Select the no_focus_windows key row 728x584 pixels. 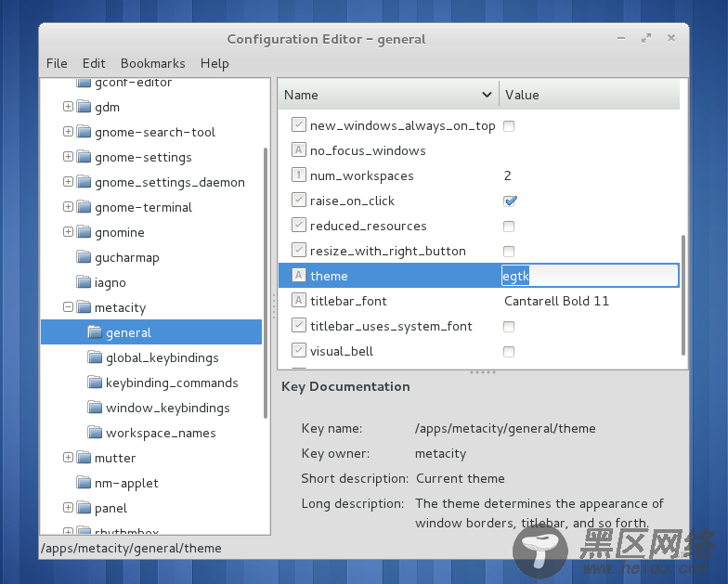pyautogui.click(x=479, y=150)
